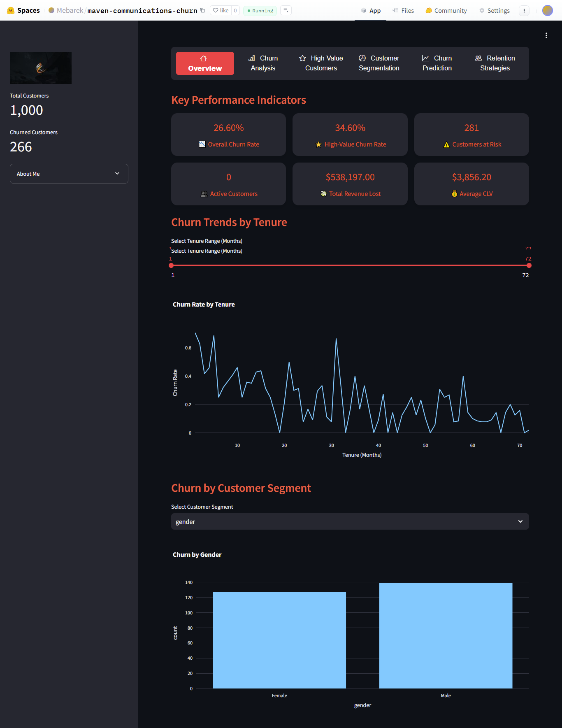Open Customer Segmentation page
Image resolution: width=562 pixels, height=728 pixels.
point(379,63)
